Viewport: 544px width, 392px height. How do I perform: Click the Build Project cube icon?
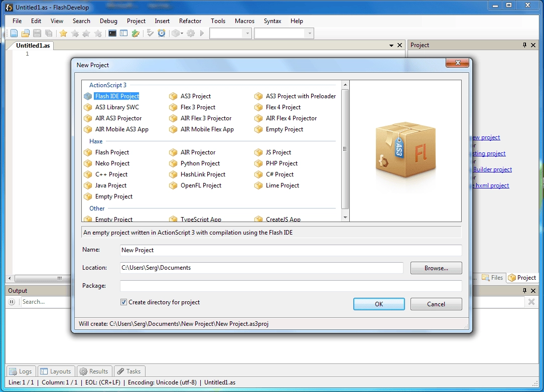pyautogui.click(x=176, y=33)
